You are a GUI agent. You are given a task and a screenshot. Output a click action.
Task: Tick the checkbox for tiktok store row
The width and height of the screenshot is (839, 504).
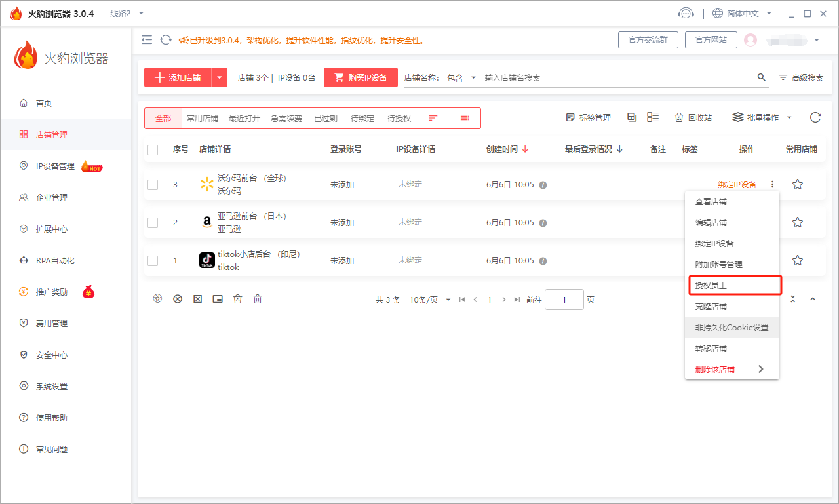coord(153,261)
